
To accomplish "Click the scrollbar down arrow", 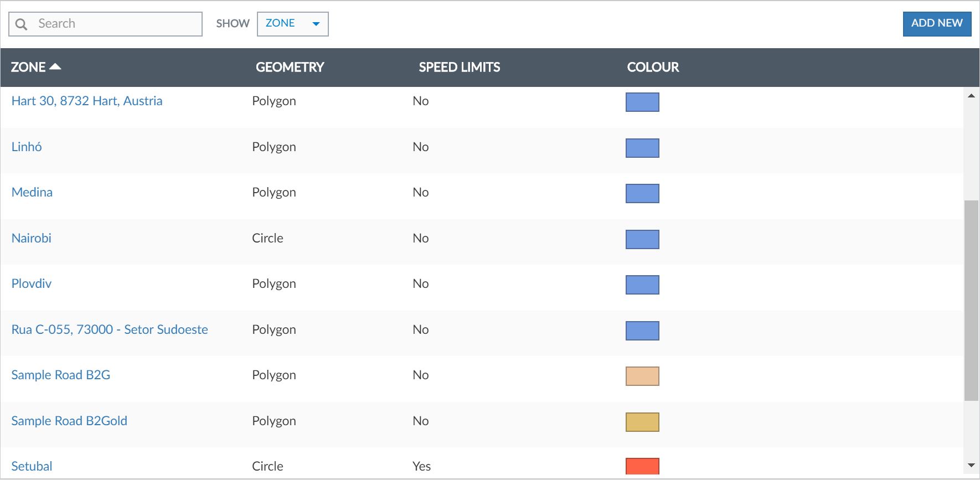I will (971, 466).
